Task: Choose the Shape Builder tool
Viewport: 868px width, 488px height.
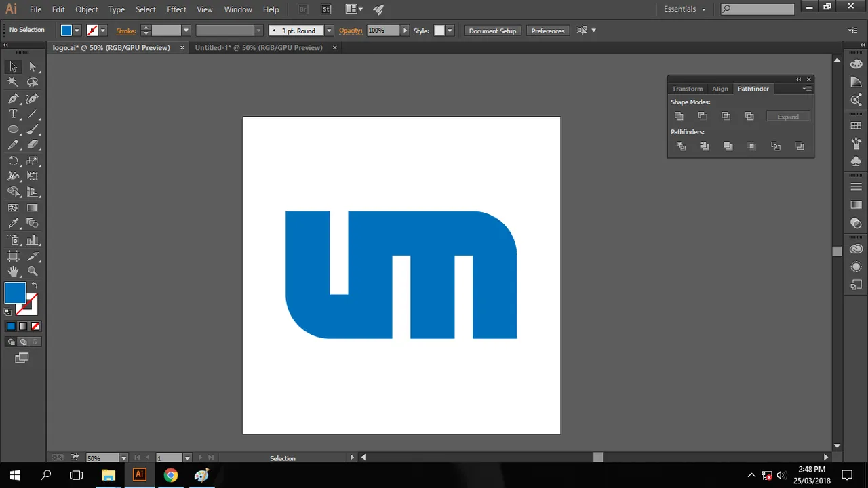Action: coord(13,192)
